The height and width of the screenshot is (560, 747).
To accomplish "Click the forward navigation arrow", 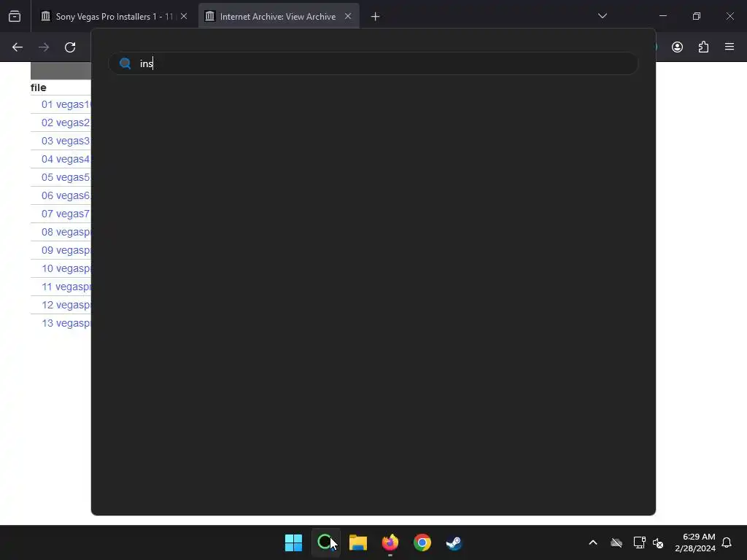I will 44,47.
